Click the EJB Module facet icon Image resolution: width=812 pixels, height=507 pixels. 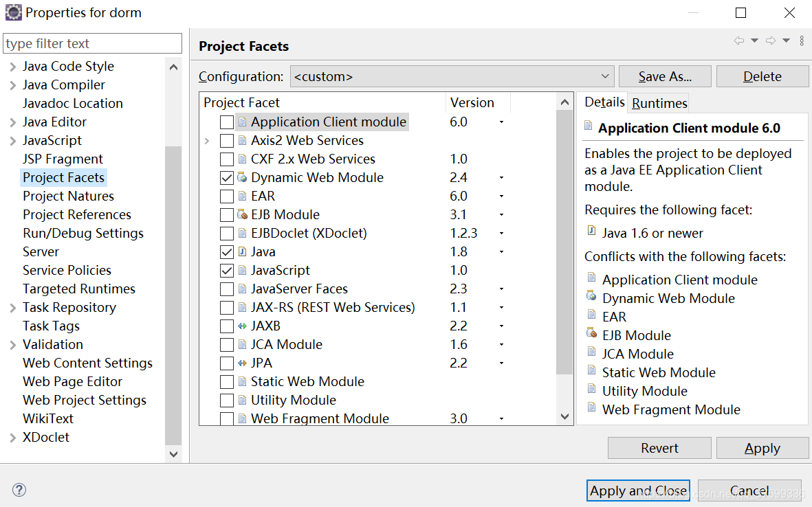[242, 214]
